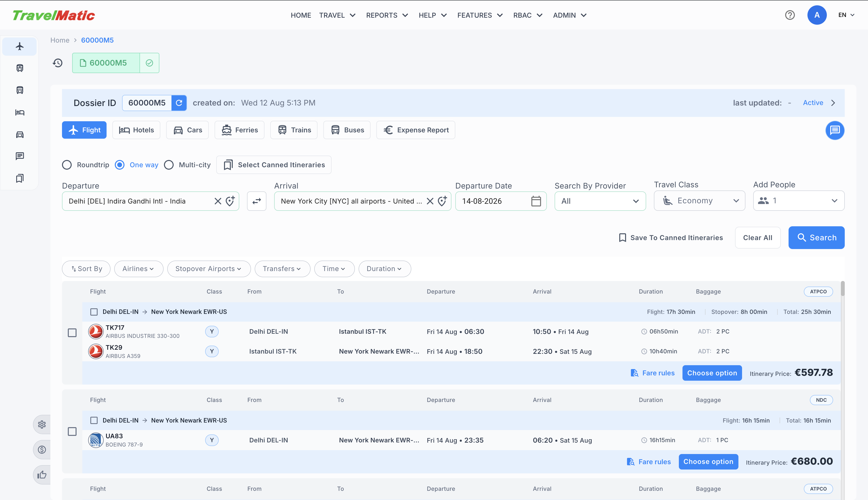
Task: Expand the Stopover Airports filter
Action: point(209,269)
